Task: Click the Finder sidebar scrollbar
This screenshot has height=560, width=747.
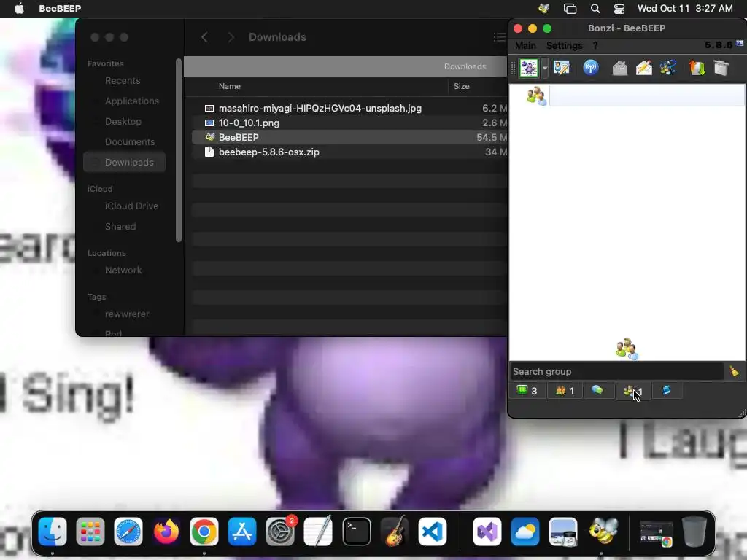Action: [179, 150]
